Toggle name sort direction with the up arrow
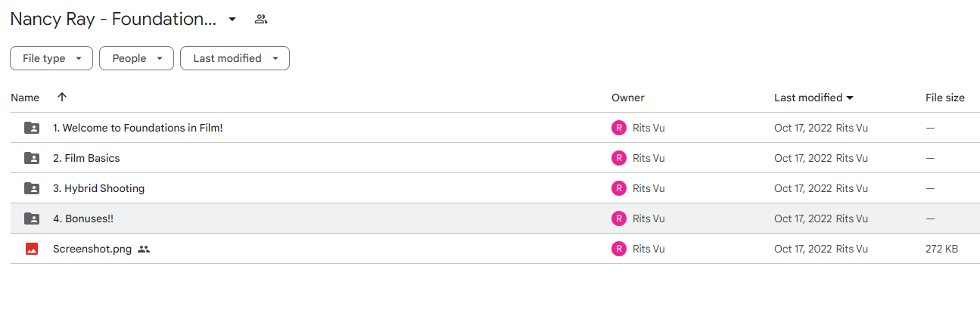This screenshot has height=313, width=980. (x=62, y=97)
